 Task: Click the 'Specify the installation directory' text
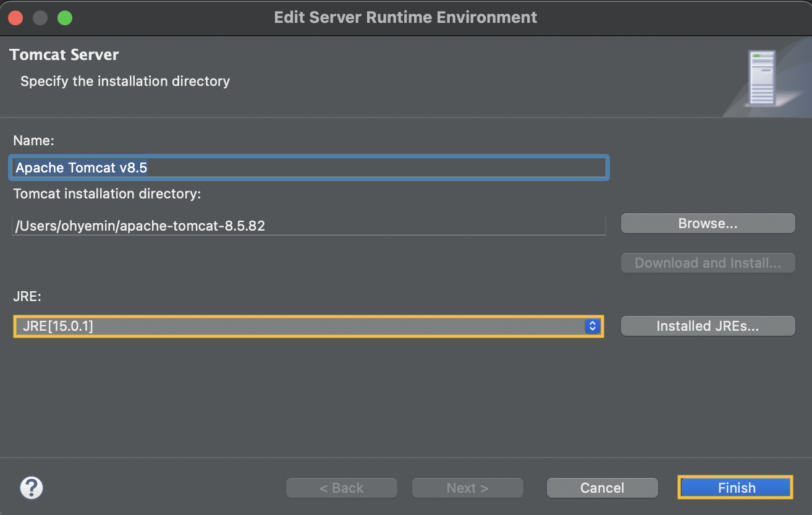point(125,81)
